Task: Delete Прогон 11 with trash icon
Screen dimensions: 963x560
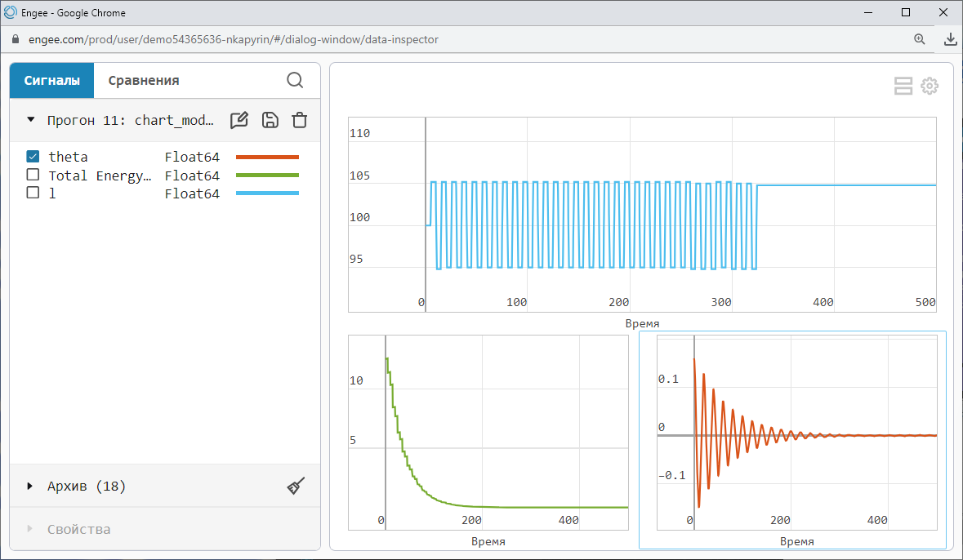Action: pos(300,120)
